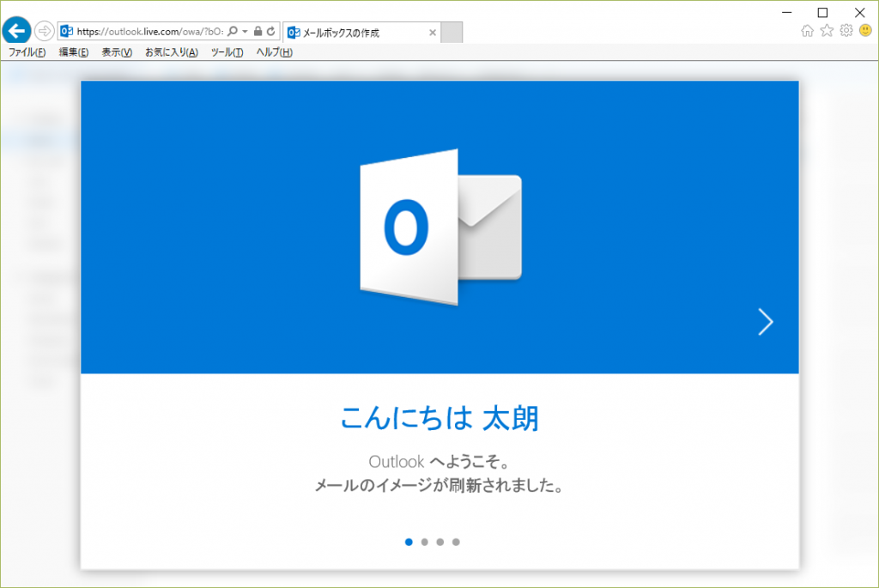This screenshot has width=879, height=588.
Task: Click the forward navigation arrow
Action: coord(44,31)
